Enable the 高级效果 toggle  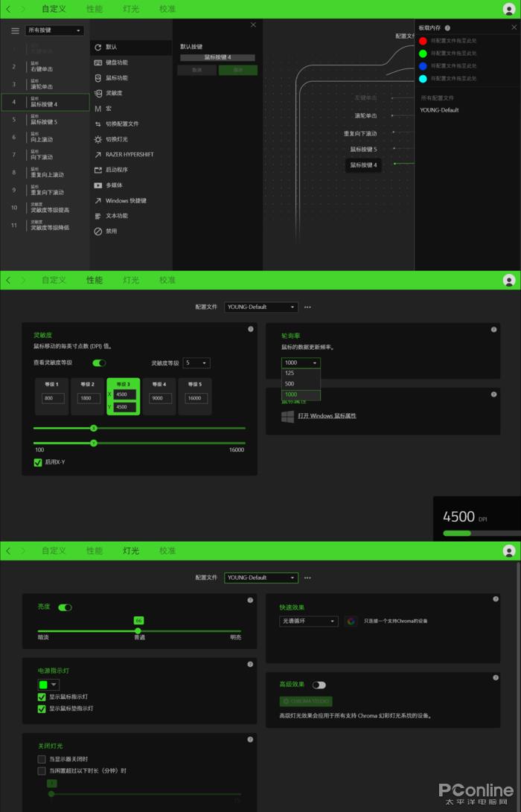319,685
